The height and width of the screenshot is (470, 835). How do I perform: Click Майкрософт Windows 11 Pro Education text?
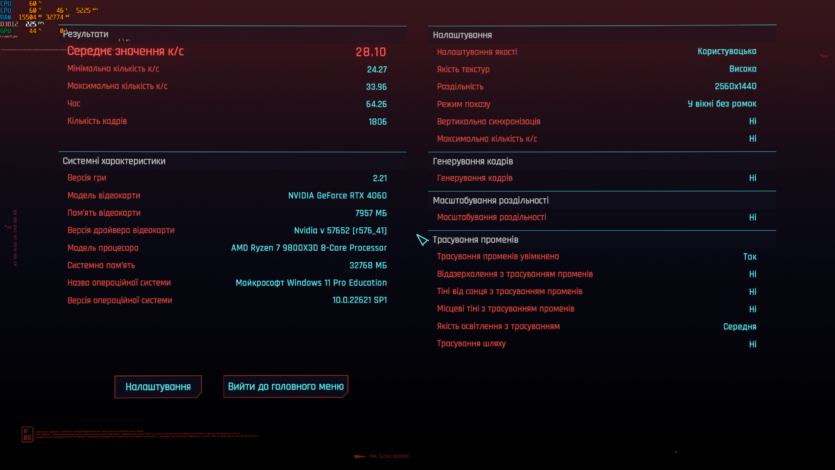pyautogui.click(x=311, y=283)
